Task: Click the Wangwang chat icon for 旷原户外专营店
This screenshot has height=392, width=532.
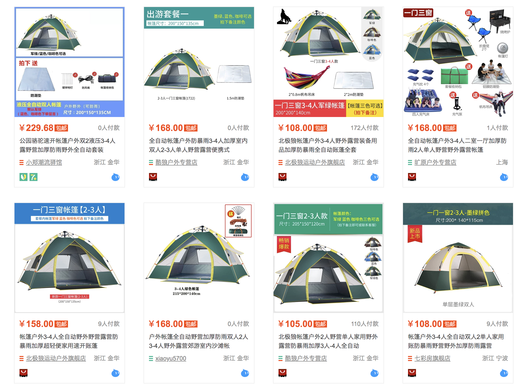Action: click(504, 177)
